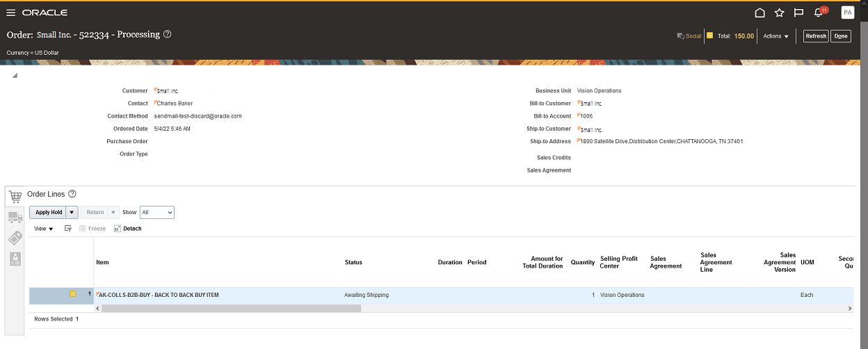Click the Oracle logo
The image size is (868, 349).
45,13
